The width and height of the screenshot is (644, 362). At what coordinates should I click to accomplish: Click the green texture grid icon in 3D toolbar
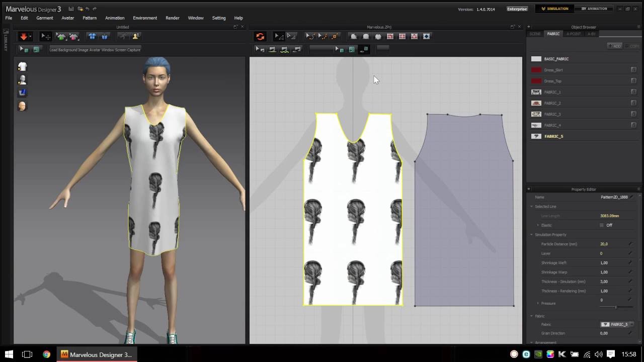click(x=36, y=49)
